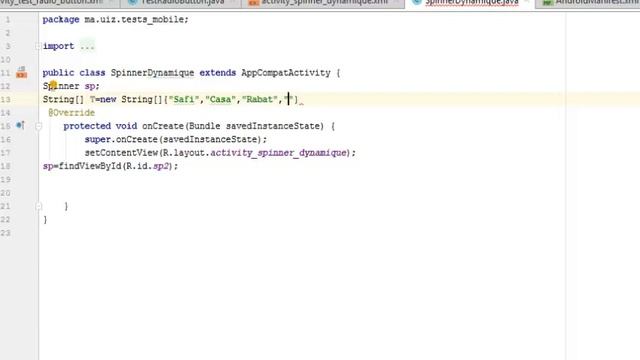The width and height of the screenshot is (640, 360).
Task: Click the array variable T on line 13
Action: 92,100
